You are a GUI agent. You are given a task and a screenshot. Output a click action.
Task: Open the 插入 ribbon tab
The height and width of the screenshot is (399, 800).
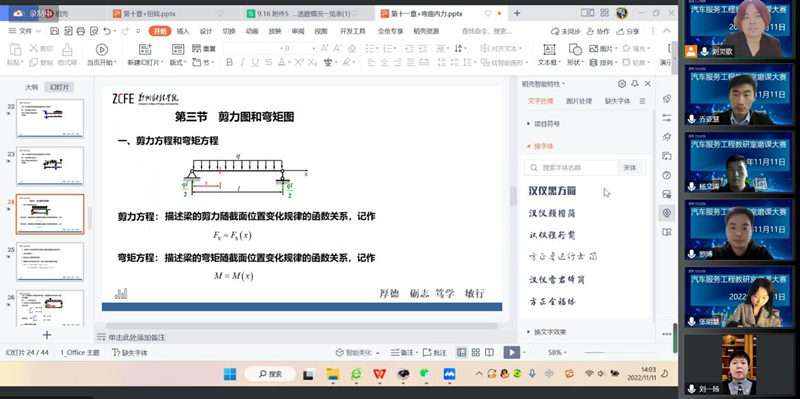[x=183, y=31]
